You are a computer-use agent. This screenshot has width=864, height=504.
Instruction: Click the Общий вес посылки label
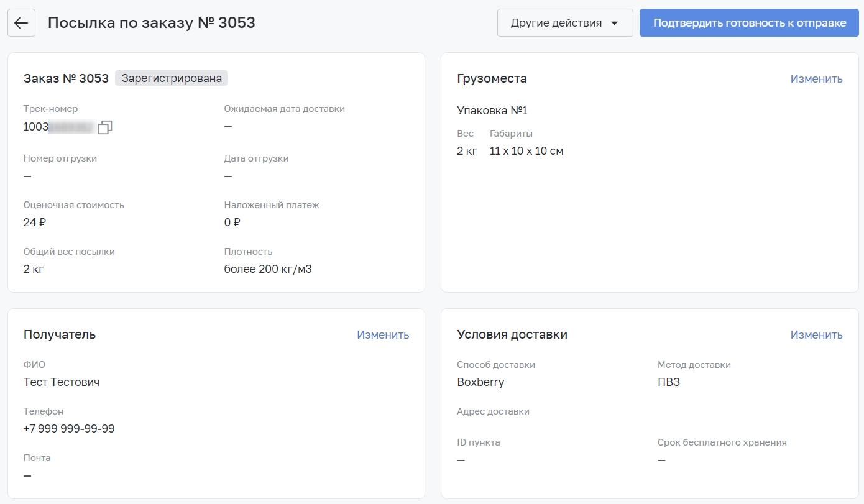pos(69,252)
